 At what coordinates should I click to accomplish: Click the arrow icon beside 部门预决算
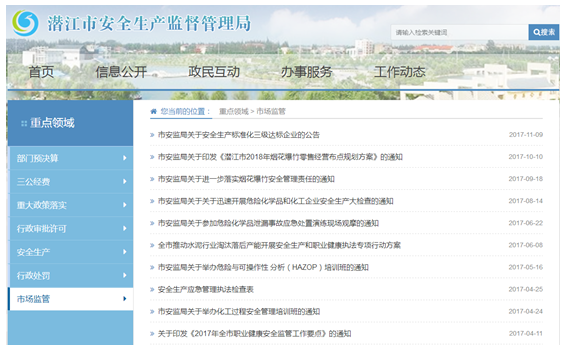[125, 158]
